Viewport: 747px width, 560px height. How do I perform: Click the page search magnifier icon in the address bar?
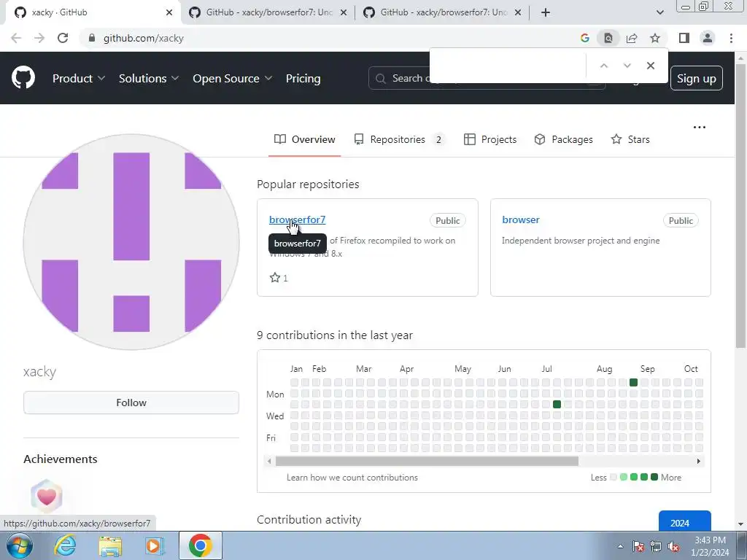tap(608, 38)
